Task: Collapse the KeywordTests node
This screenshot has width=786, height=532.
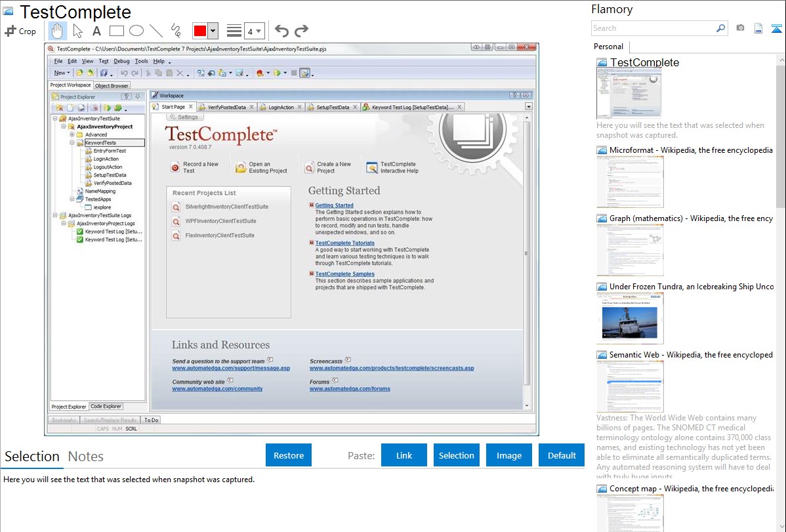Action: pos(72,143)
